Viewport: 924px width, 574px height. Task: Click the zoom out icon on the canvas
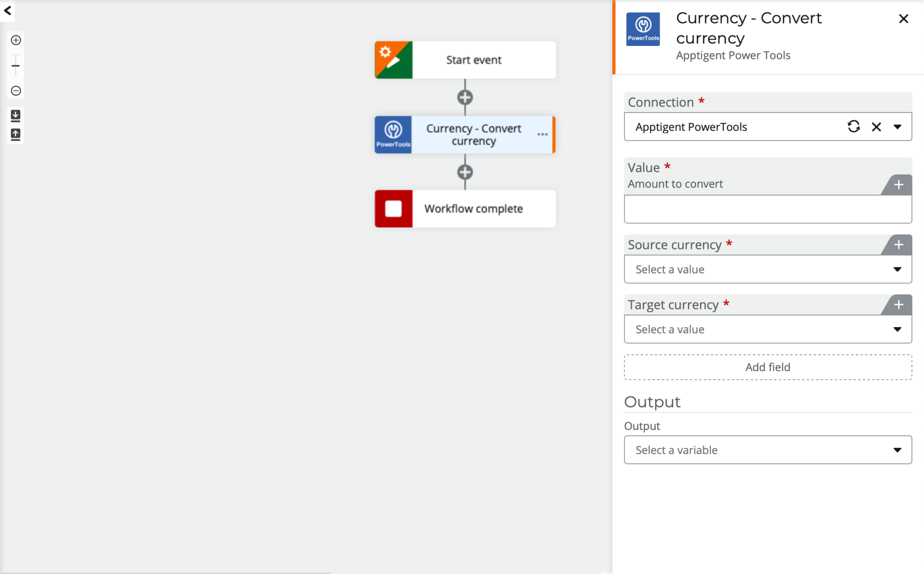pos(16,91)
